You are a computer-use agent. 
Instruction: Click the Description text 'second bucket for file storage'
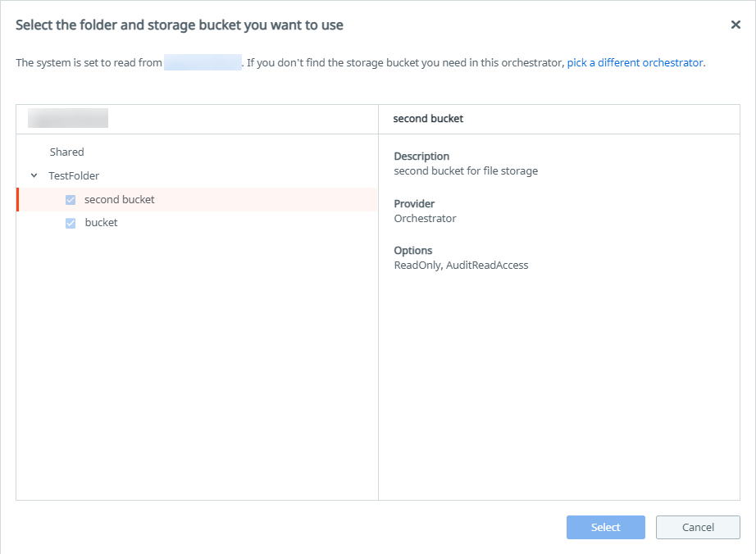click(466, 170)
